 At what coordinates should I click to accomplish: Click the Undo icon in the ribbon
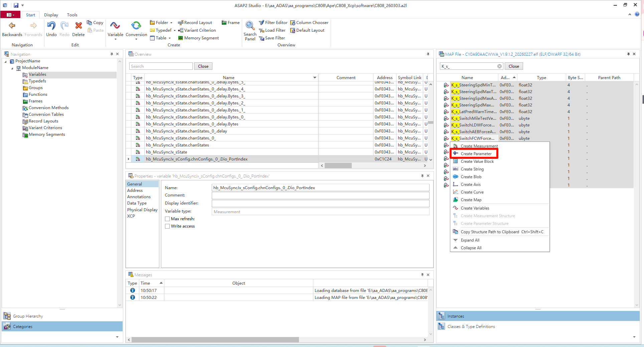tap(51, 26)
